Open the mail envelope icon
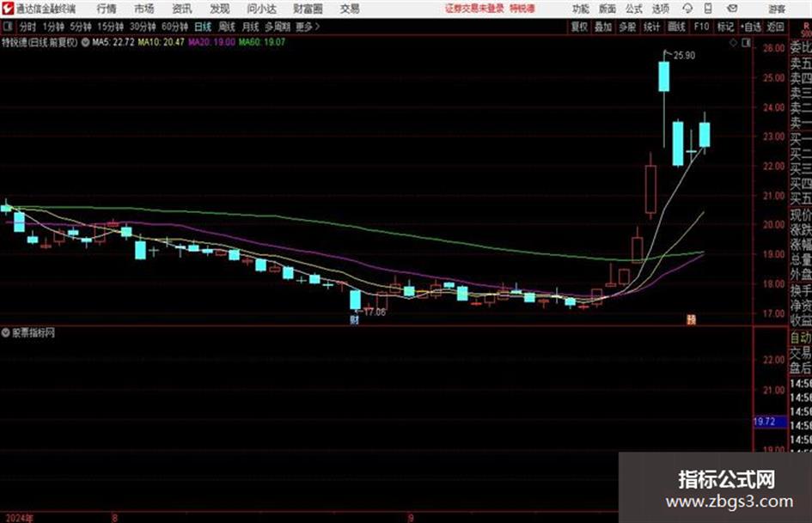The height and width of the screenshot is (523, 812). tap(732, 9)
